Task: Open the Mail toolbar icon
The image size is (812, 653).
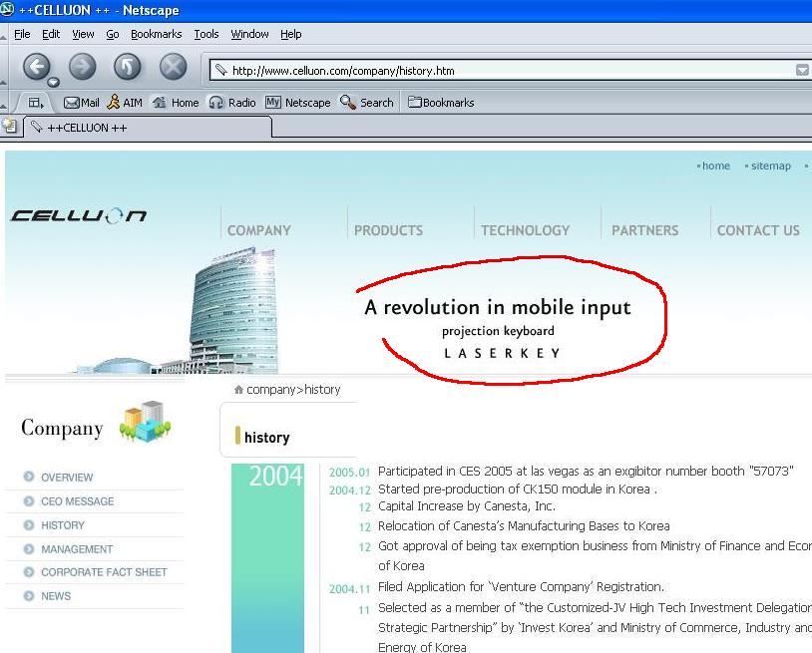Action: (x=82, y=103)
